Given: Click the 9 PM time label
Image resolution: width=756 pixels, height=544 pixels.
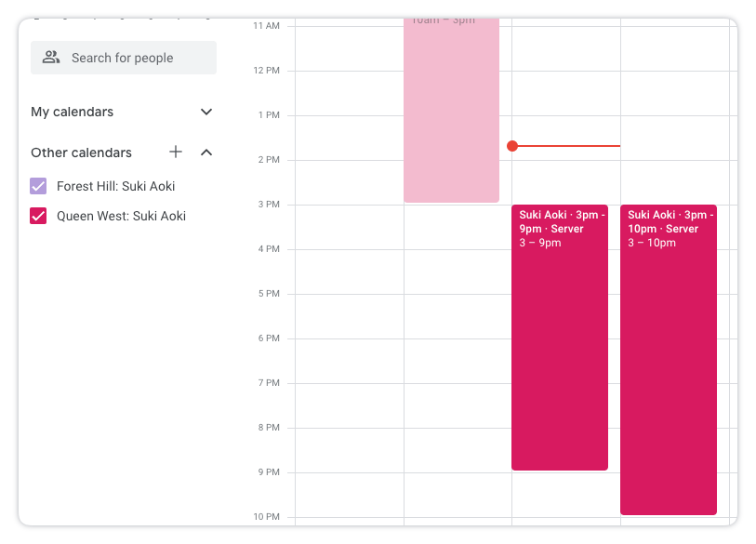Looking at the screenshot, I should pyautogui.click(x=269, y=471).
